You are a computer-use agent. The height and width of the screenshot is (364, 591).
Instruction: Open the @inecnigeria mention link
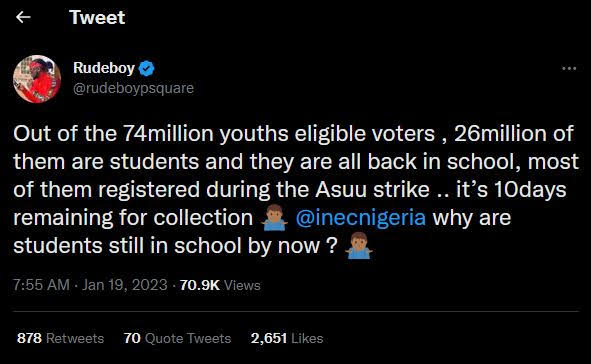[x=361, y=218]
